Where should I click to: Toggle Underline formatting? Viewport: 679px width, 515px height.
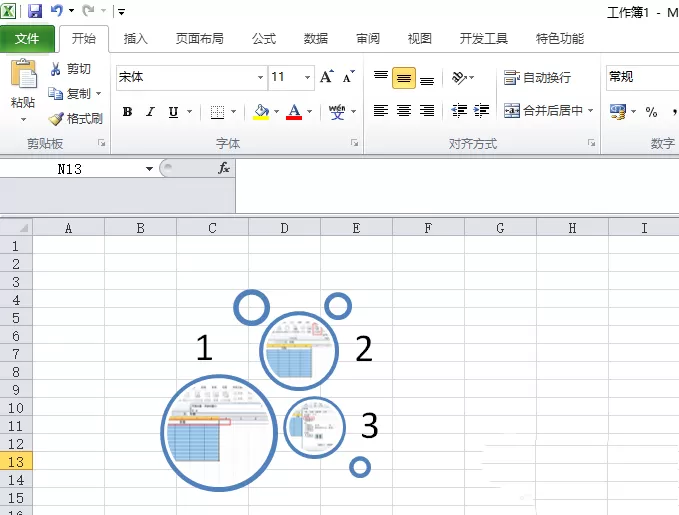tap(173, 112)
